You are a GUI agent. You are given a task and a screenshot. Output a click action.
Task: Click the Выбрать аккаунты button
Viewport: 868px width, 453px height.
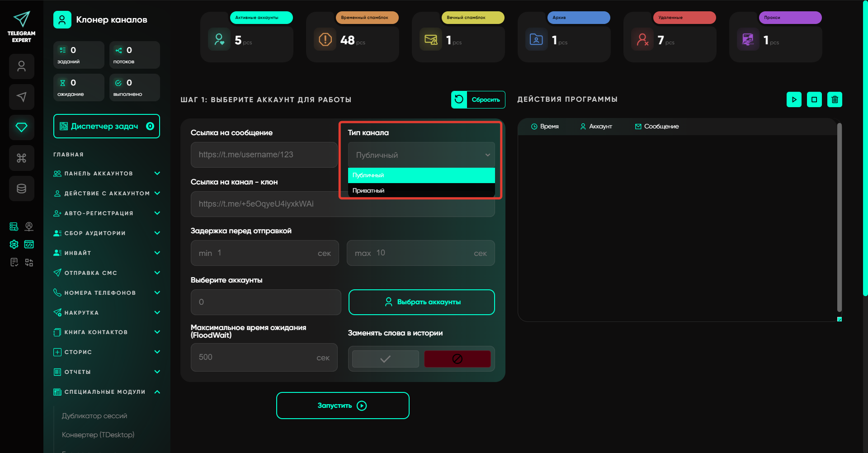pos(421,302)
